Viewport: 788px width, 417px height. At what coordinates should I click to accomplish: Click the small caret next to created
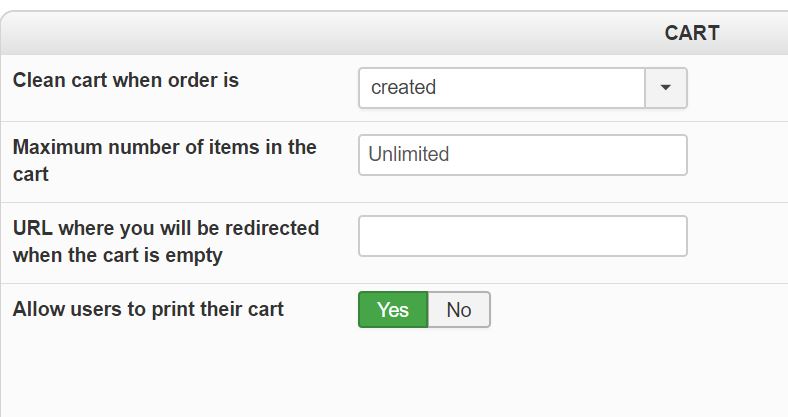[666, 88]
